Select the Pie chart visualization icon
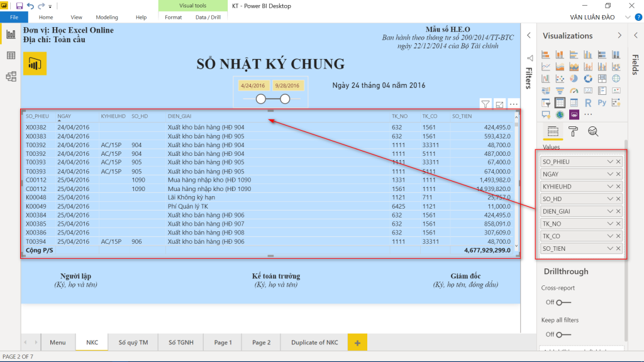This screenshot has height=362, width=644. point(572,79)
